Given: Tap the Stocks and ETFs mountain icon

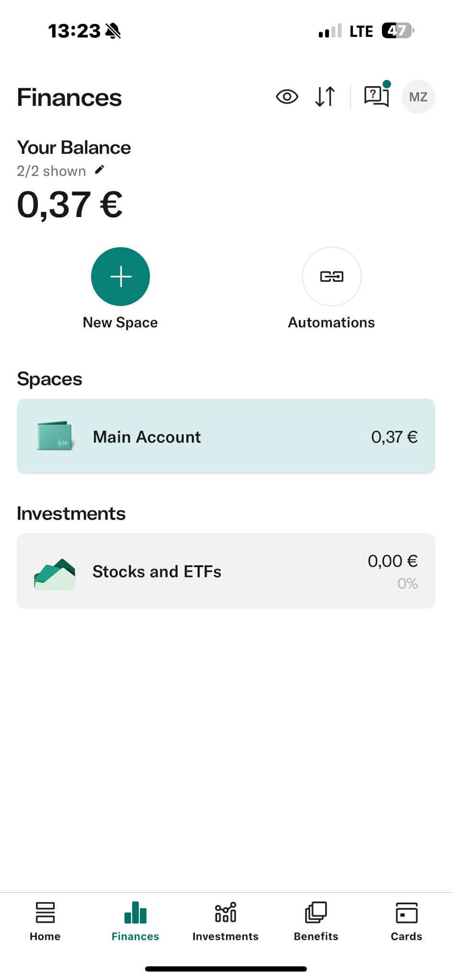Looking at the screenshot, I should (x=55, y=574).
